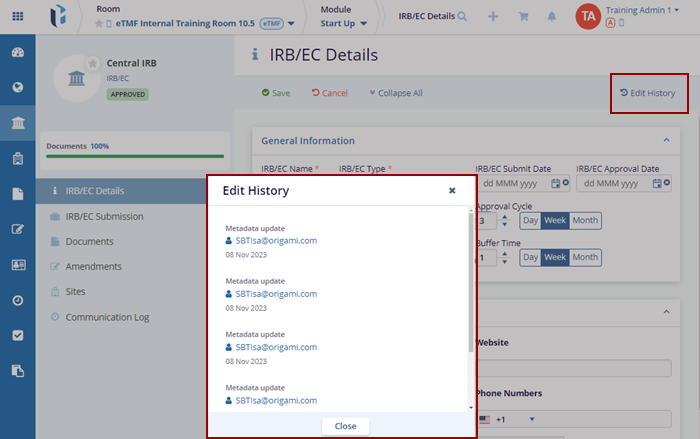
Task: Select the institution building sidebar icon
Action: click(x=17, y=123)
